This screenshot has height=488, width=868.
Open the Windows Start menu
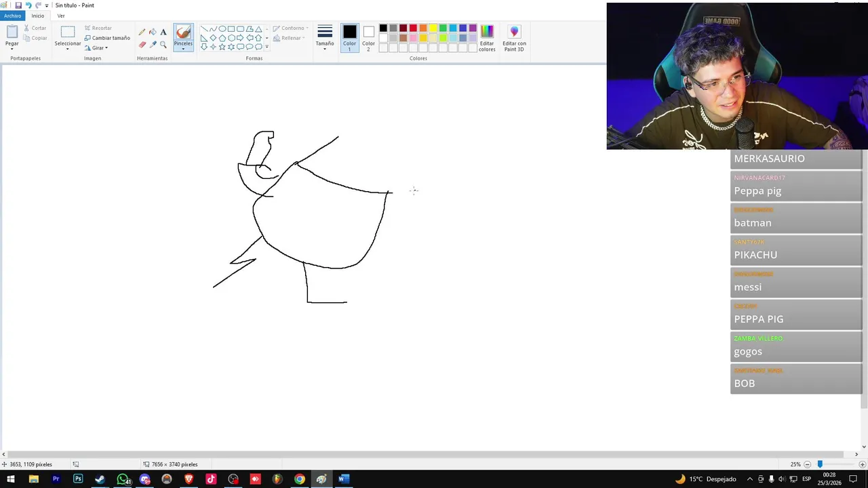[11, 479]
